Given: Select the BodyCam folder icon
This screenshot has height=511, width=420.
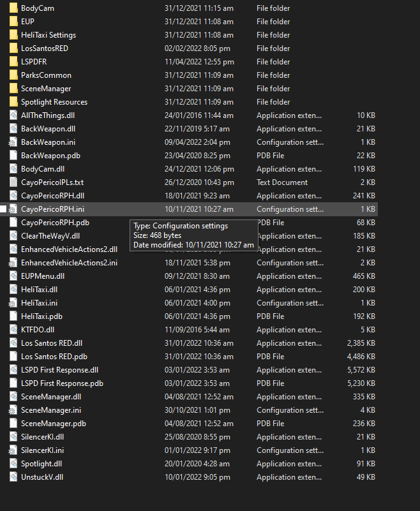Looking at the screenshot, I should 13,8.
